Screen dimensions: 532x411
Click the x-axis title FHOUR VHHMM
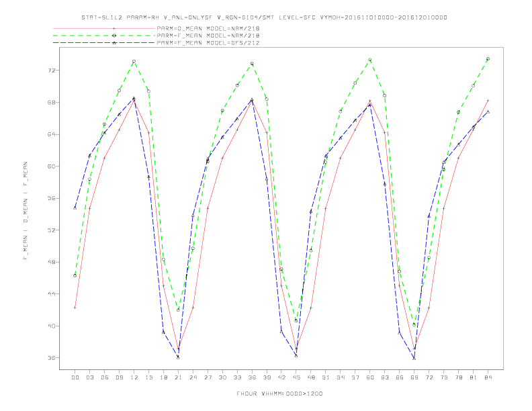[x=279, y=394]
